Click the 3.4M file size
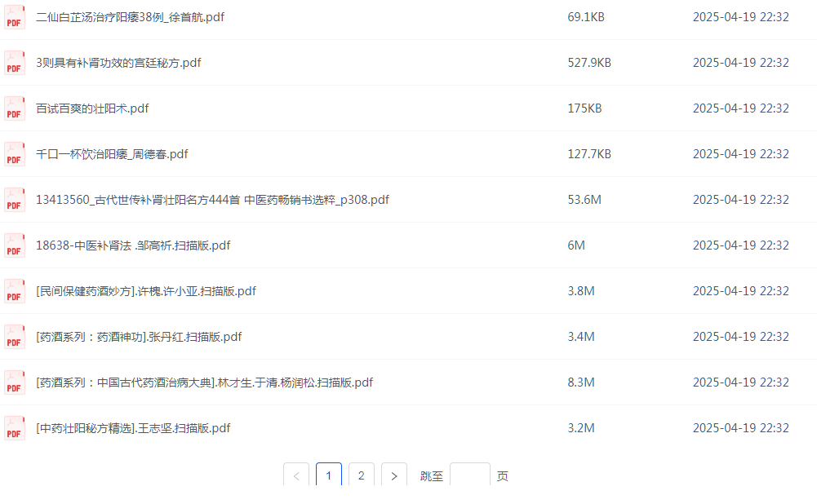This screenshot has width=817, height=504. point(581,337)
